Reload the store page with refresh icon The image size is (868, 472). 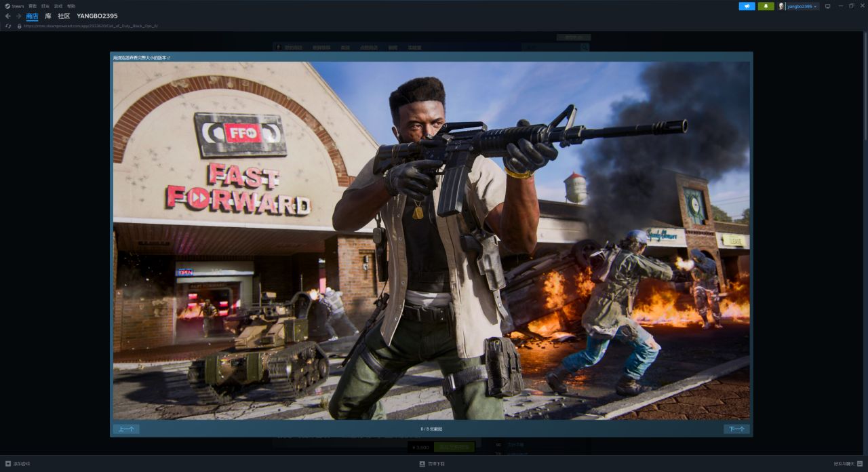point(8,26)
